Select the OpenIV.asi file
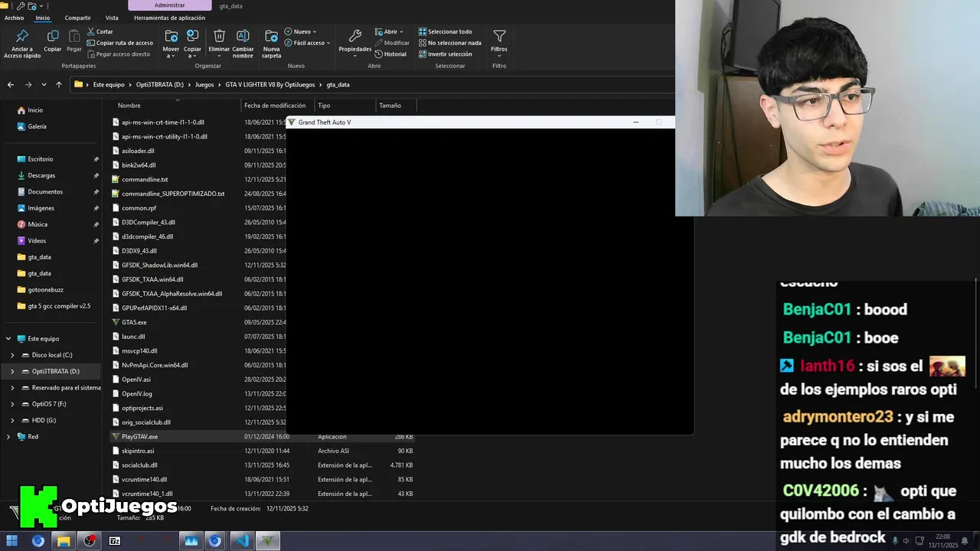Image resolution: width=980 pixels, height=551 pixels. tap(136, 379)
